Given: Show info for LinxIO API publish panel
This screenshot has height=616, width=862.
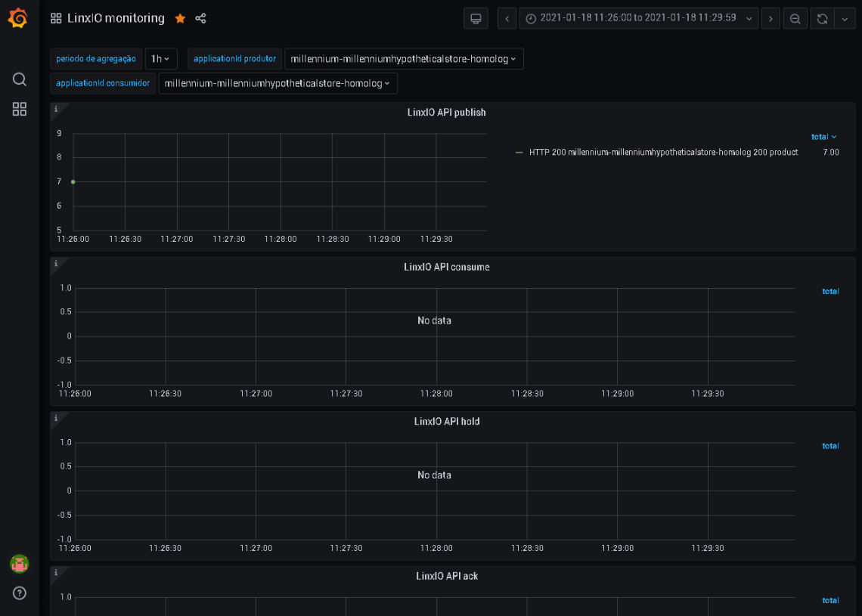Looking at the screenshot, I should (56, 109).
